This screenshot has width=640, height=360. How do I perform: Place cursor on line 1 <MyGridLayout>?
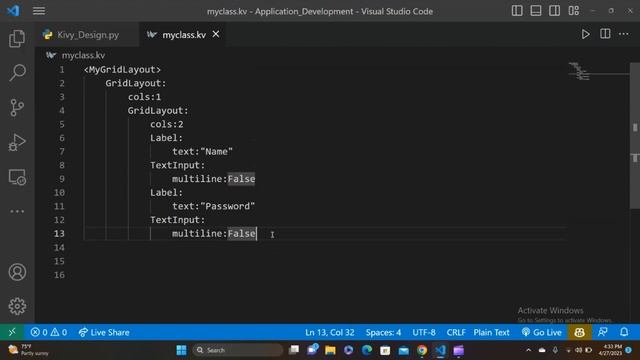[x=122, y=70]
